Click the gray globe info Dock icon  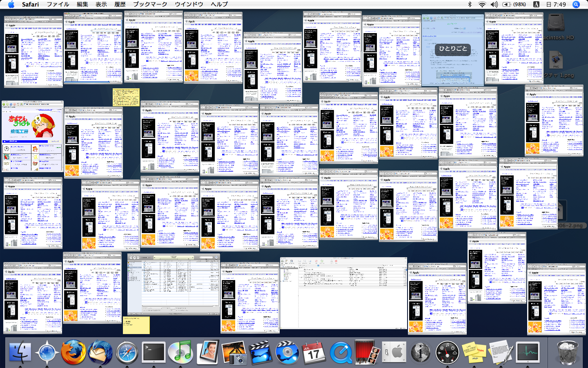click(421, 352)
